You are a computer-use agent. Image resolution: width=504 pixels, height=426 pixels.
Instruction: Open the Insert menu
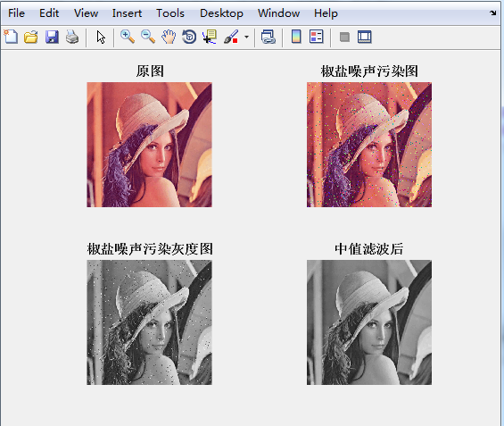[127, 13]
